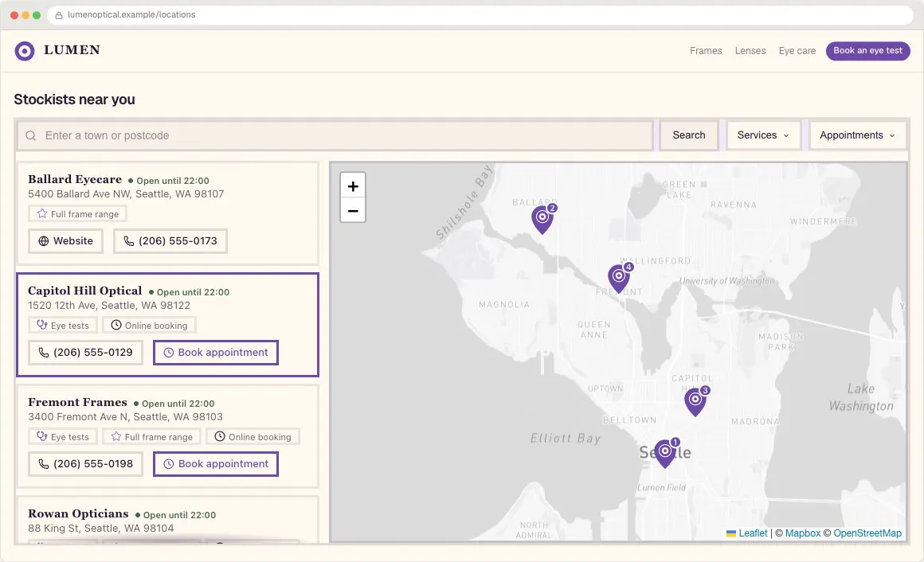This screenshot has height=562, width=924.
Task: Open the Mapbox attribution link
Action: click(803, 533)
